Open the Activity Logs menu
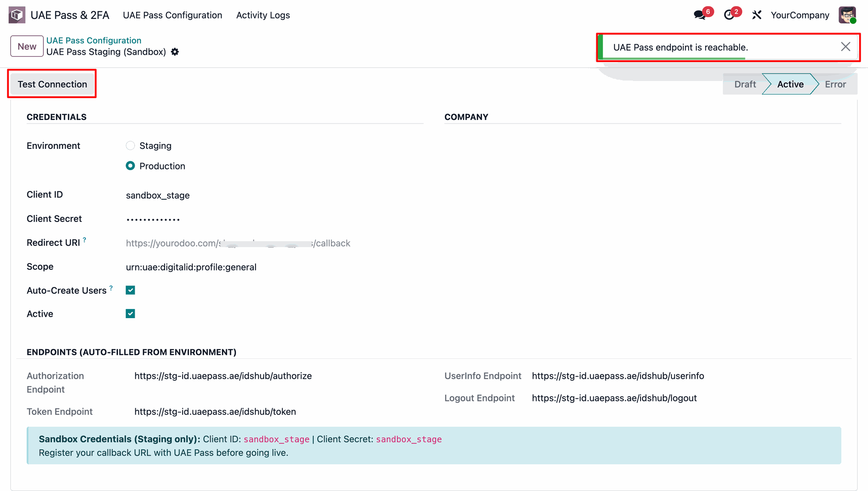 (263, 15)
